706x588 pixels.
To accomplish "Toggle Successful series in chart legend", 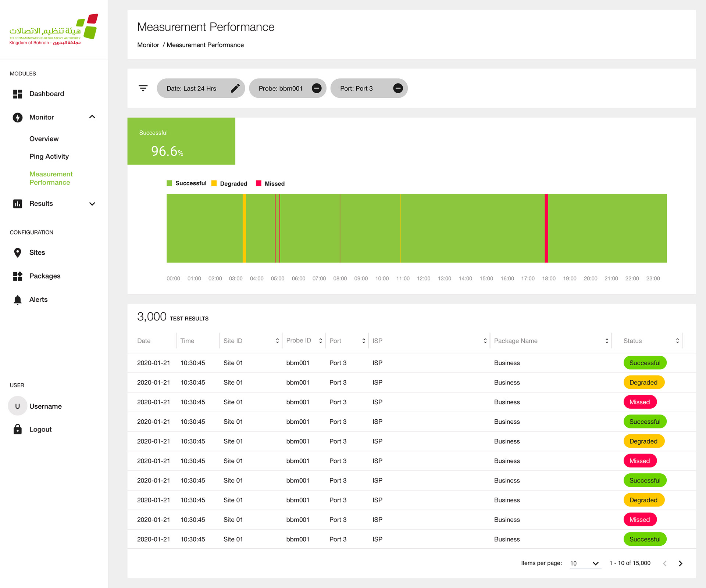I will pos(187,183).
